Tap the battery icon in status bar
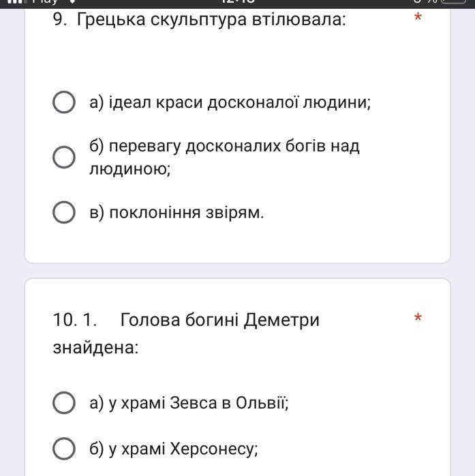Image resolution: width=475 pixels, height=476 pixels. tap(453, 1)
